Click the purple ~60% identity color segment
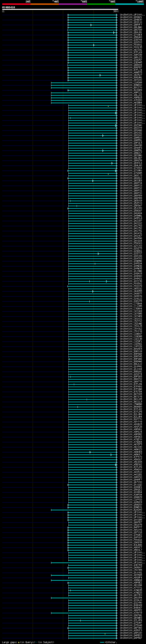 pyautogui.click(x=73, y=4)
